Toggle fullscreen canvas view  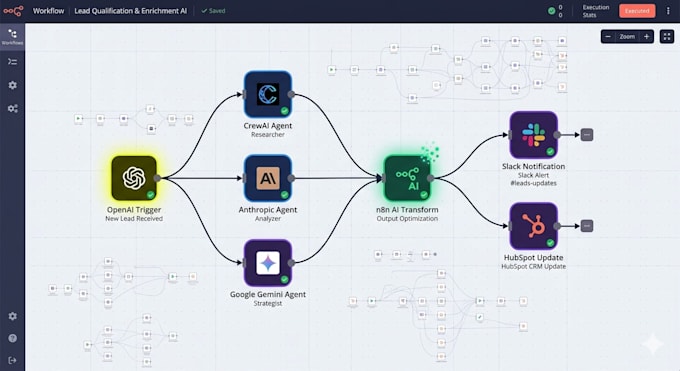pos(667,36)
